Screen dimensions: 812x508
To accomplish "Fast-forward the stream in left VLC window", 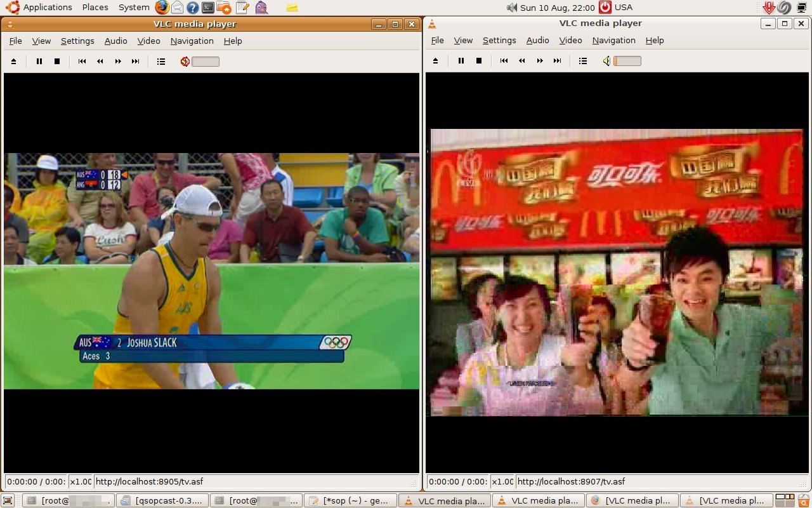I will (x=118, y=62).
